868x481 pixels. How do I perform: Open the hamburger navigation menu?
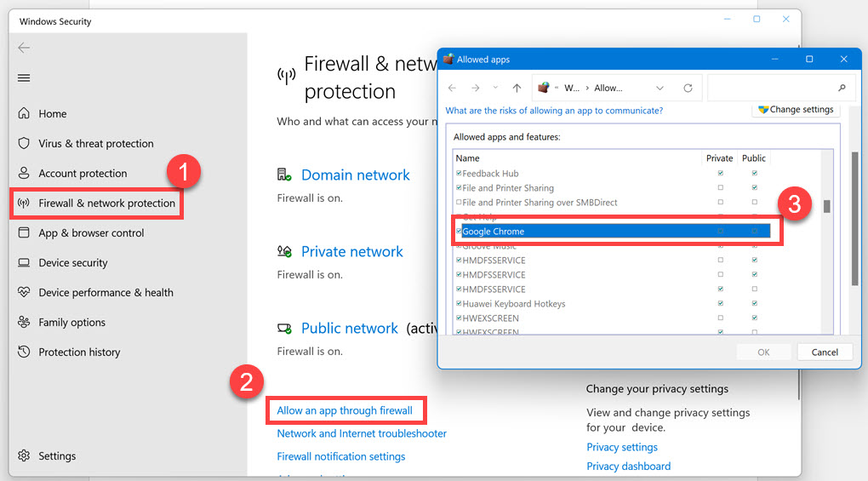(x=24, y=78)
